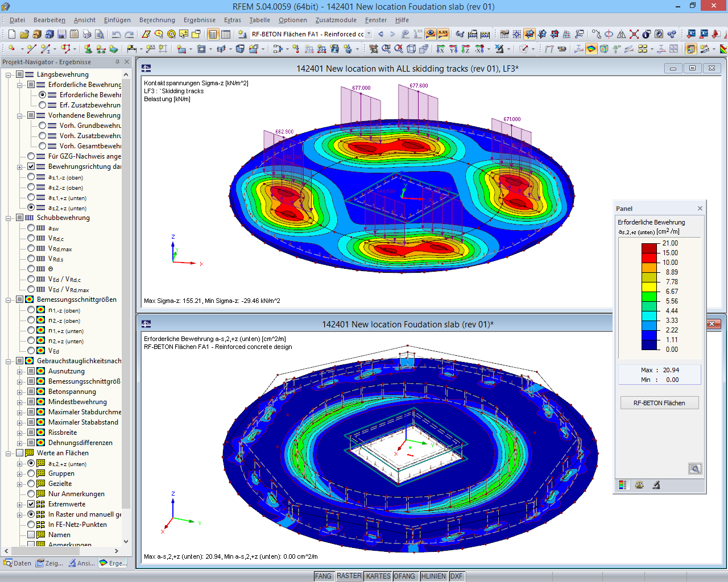Select the View in X-direction icon
Screen dimensions: 728x582
point(440,49)
